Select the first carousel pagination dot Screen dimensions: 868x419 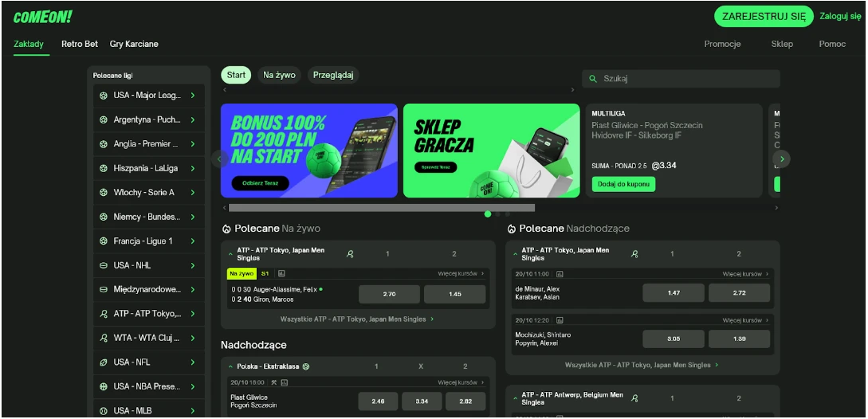coord(488,214)
